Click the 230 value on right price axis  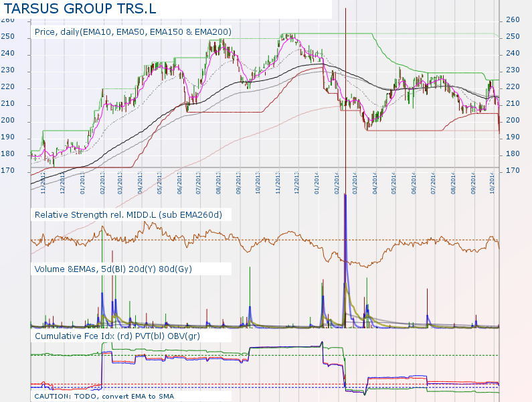point(513,70)
